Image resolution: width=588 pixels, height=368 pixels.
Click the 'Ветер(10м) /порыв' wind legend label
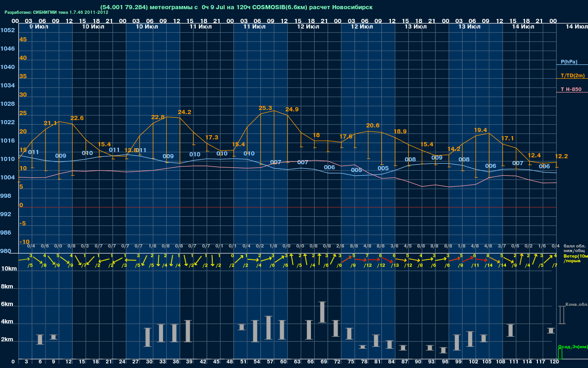[576, 258]
